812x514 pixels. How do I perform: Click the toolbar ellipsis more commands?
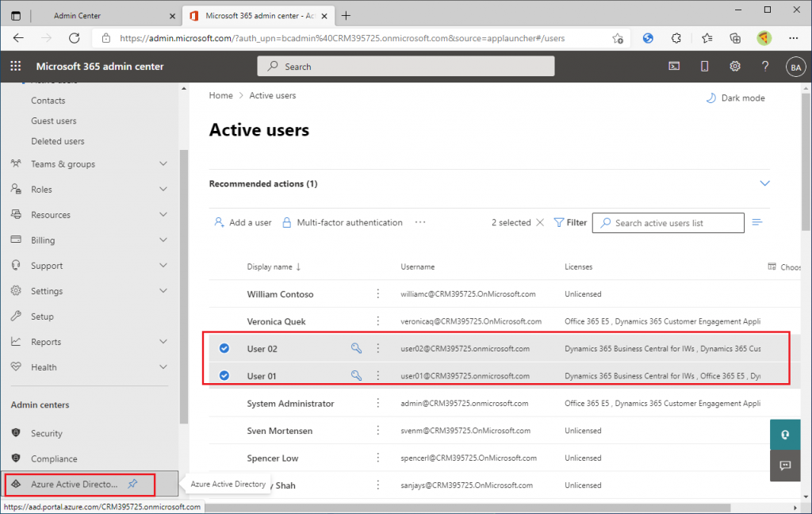[x=420, y=222]
